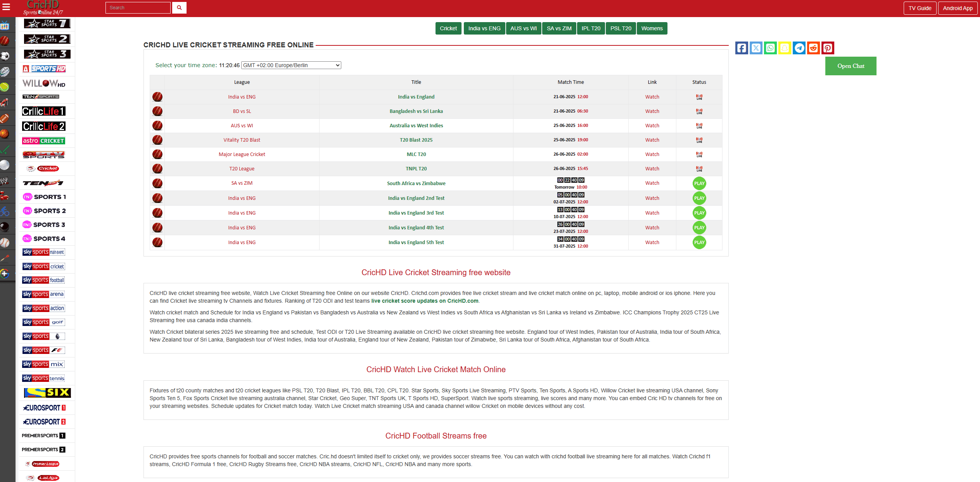Open the AUS vs WI category tab
The width and height of the screenshot is (980, 482).
click(524, 28)
